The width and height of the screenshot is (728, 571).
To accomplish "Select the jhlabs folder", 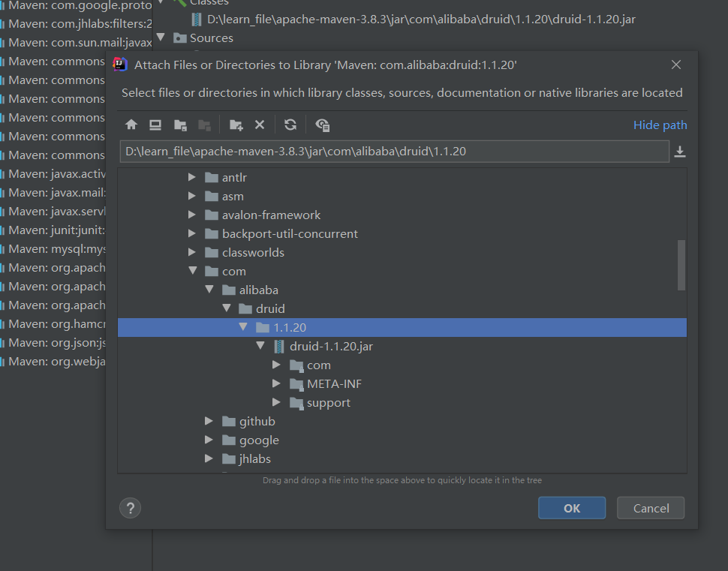I will point(255,458).
